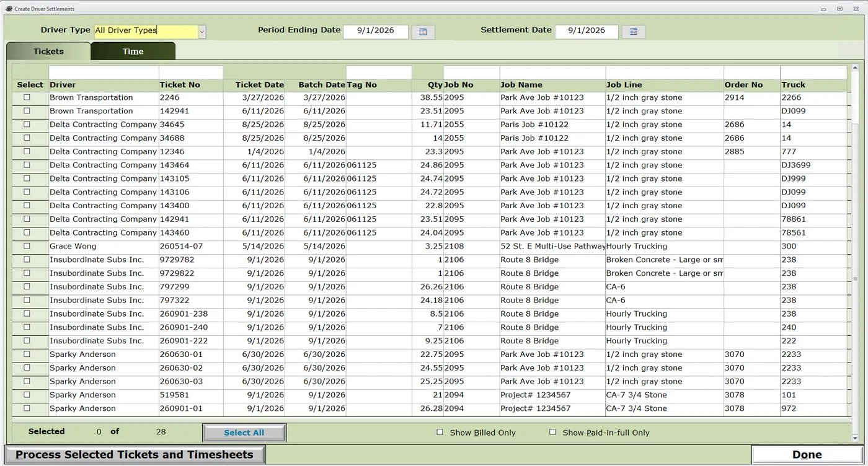868x466 pixels.
Task: Click quantity 38.55 cell
Action: [x=428, y=97]
